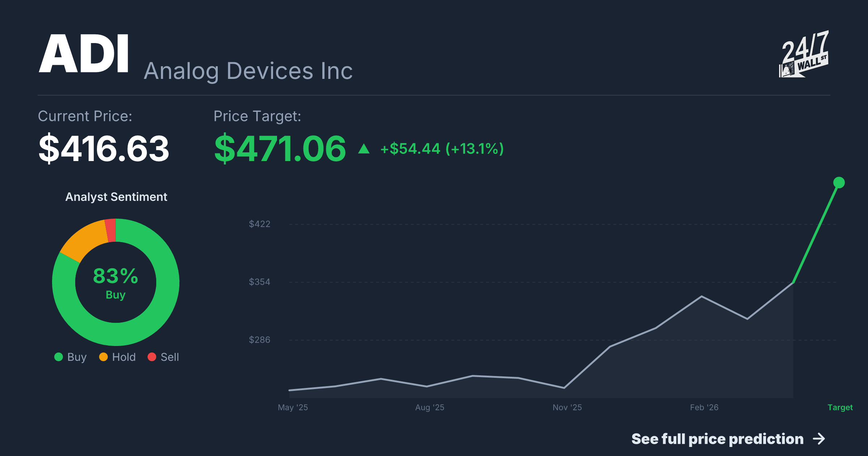868x456 pixels.
Task: Click the Feb '26 axis label
Action: (x=704, y=408)
